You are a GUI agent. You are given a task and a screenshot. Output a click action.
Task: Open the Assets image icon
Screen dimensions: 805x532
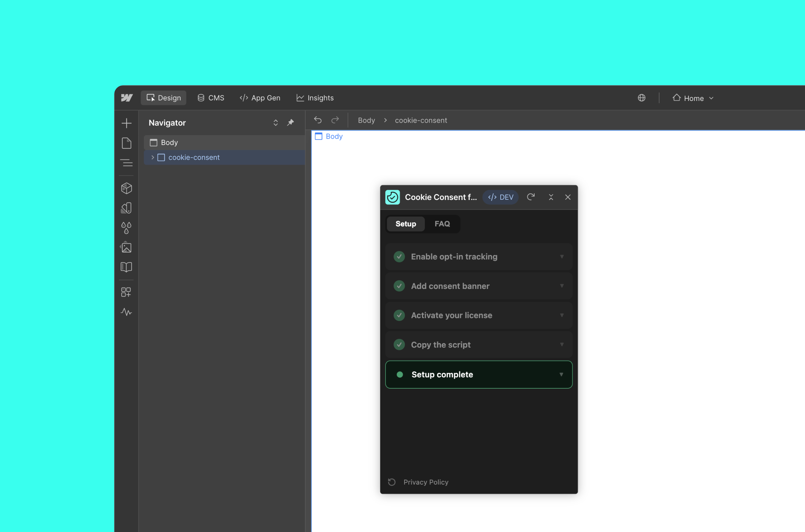coord(126,247)
